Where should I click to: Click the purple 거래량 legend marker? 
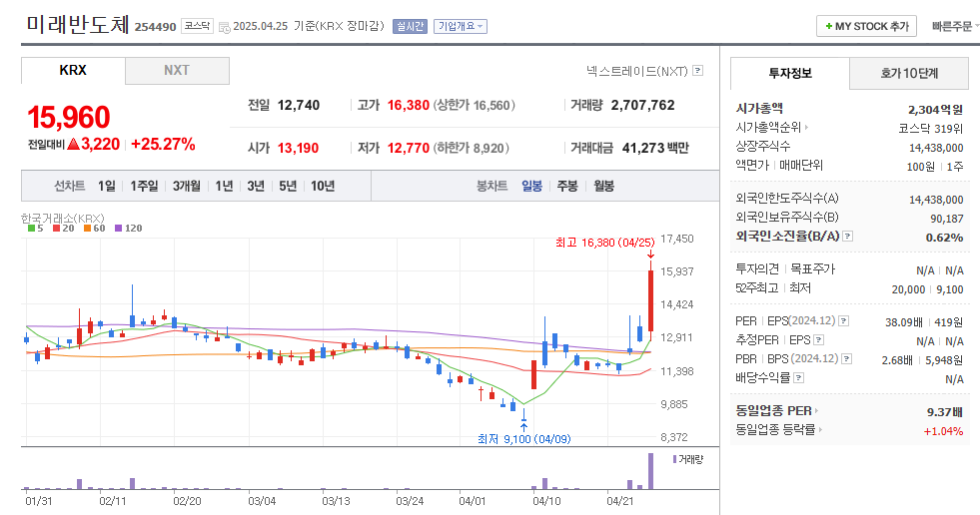(x=675, y=459)
